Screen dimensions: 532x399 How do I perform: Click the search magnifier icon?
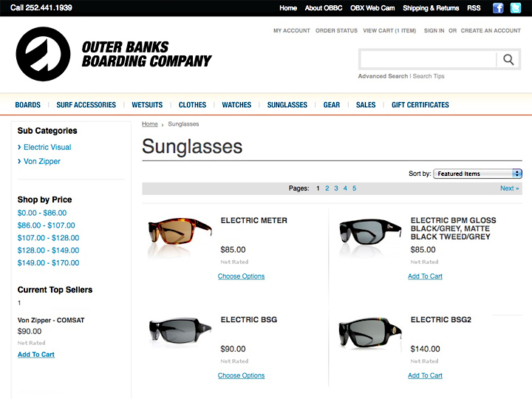click(x=508, y=60)
